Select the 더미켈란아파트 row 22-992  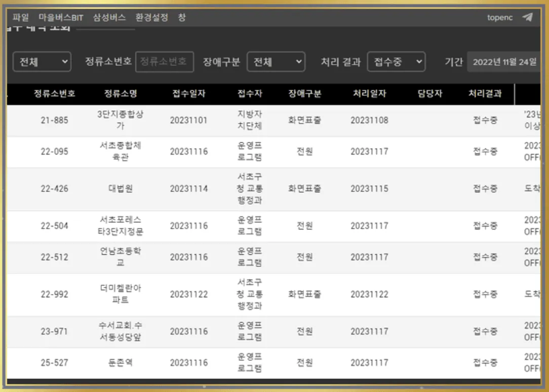click(121, 294)
